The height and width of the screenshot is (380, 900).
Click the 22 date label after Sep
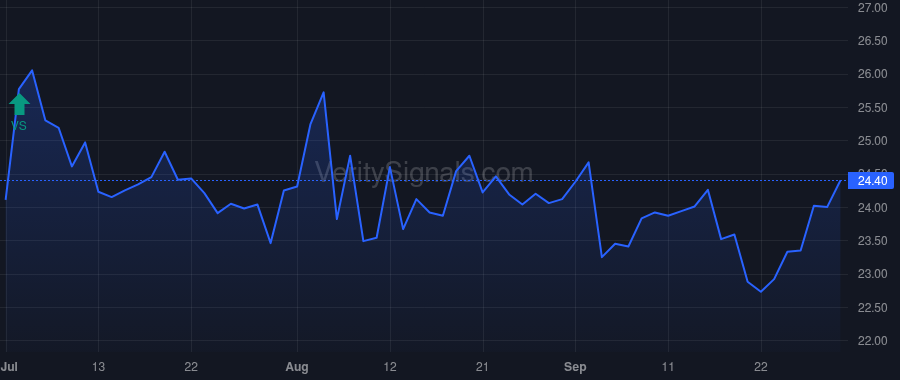(761, 367)
